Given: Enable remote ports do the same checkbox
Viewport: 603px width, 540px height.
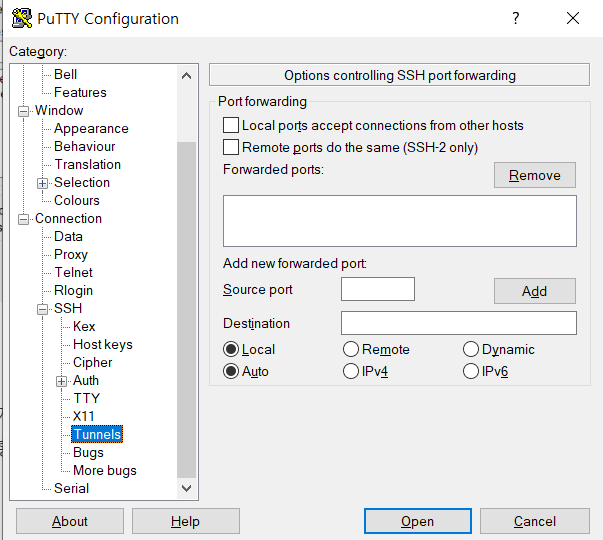Looking at the screenshot, I should pos(231,147).
